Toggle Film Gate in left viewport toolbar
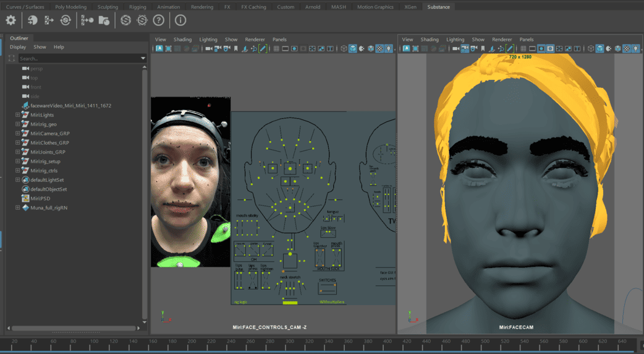The width and height of the screenshot is (644, 354). pos(286,48)
